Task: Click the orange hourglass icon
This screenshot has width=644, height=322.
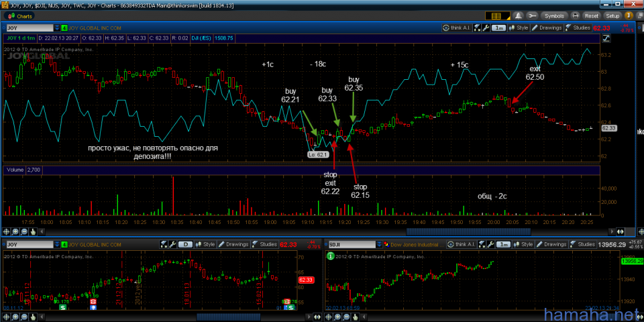Action: tap(629, 16)
